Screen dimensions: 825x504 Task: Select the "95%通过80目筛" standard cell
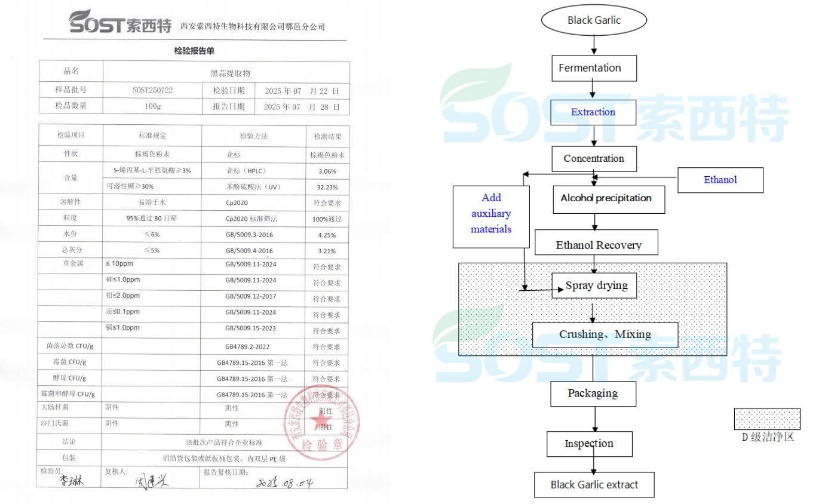tap(151, 219)
